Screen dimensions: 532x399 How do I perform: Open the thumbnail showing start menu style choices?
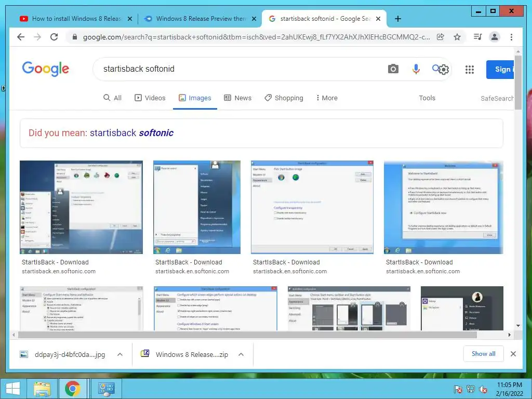[x=349, y=308]
